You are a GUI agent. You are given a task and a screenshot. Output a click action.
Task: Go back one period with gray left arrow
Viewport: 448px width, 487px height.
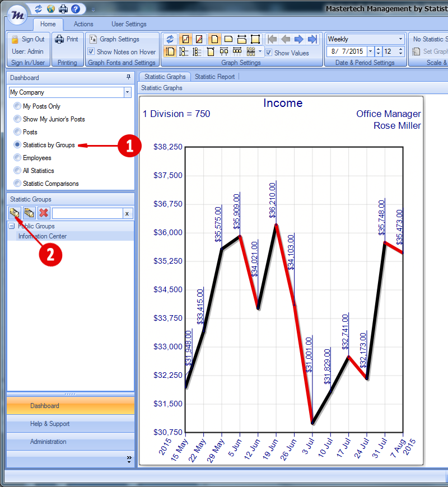coord(286,39)
